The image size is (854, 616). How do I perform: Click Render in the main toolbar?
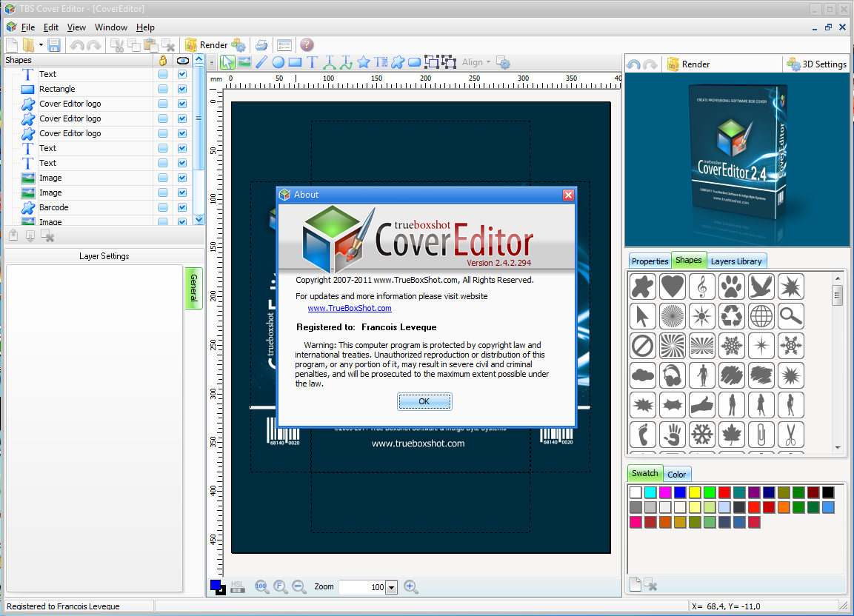[x=207, y=45]
